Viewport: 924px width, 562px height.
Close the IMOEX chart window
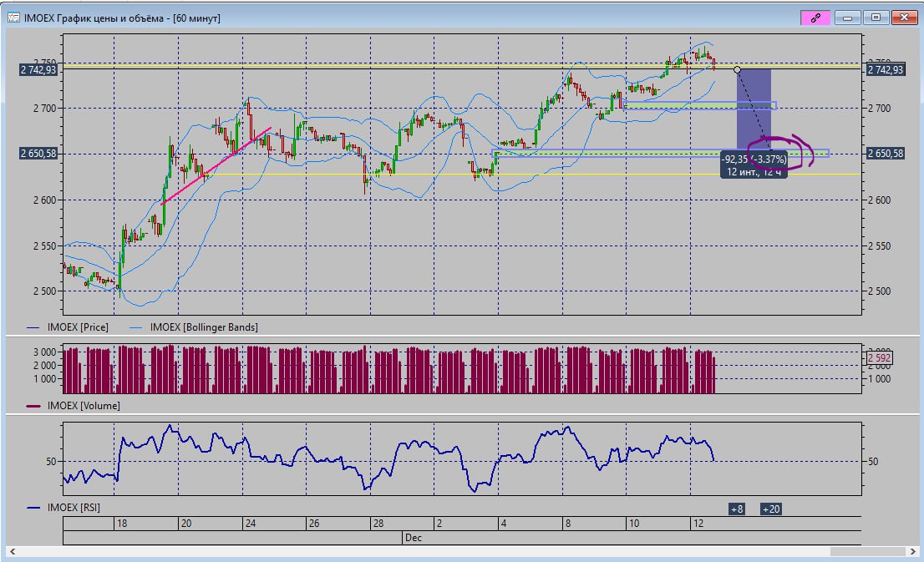tap(903, 17)
